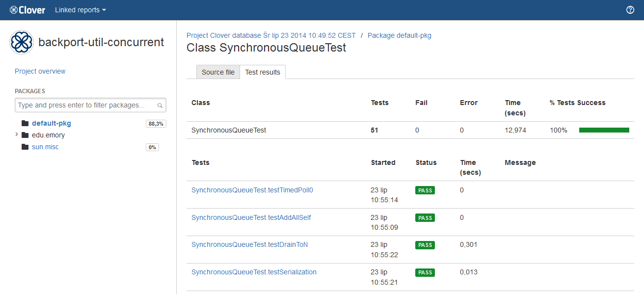Focus the filter packages input field
The image size is (644, 294).
coord(86,105)
